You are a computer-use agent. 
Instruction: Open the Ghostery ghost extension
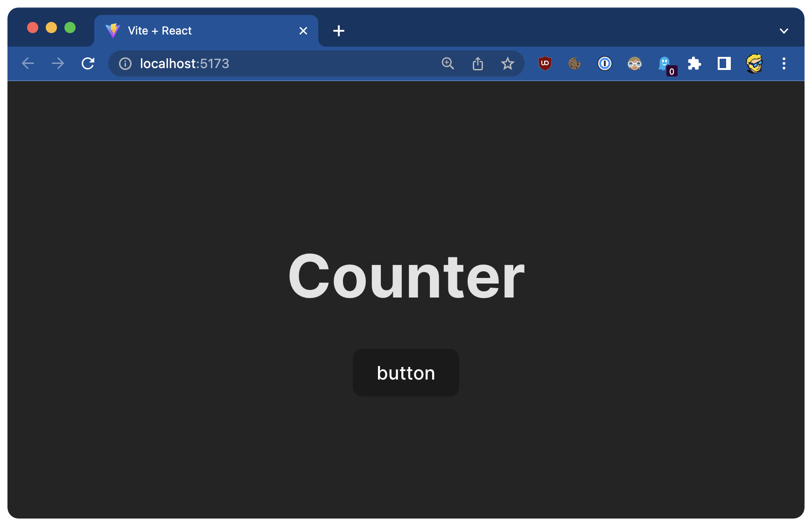(x=665, y=64)
